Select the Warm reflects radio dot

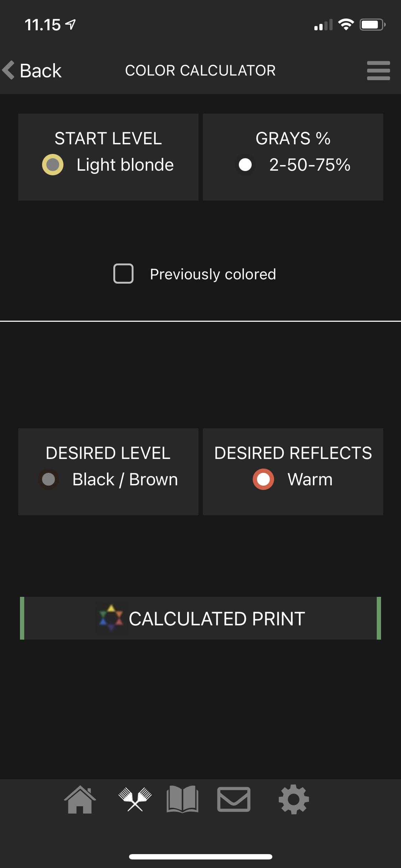(263, 479)
